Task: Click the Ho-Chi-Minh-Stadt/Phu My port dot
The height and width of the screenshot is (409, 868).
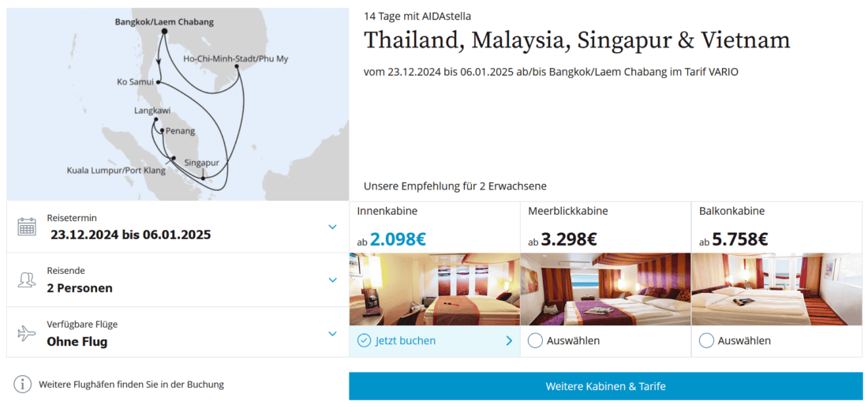Action: pos(238,68)
